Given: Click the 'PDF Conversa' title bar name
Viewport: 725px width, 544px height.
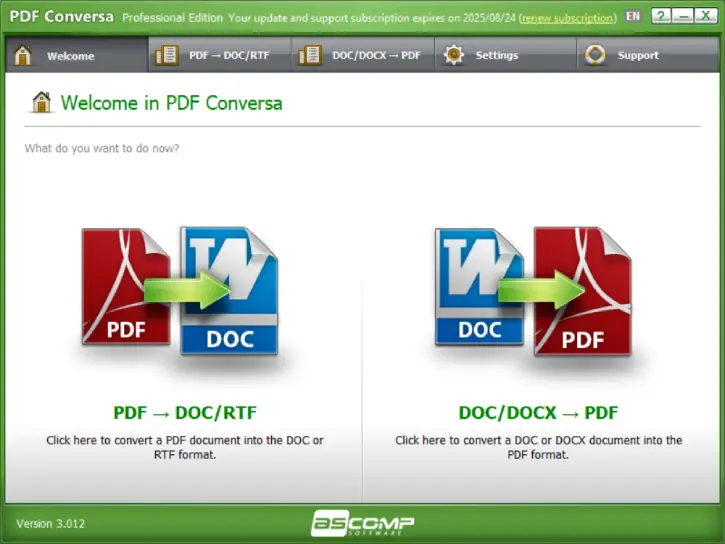Looking at the screenshot, I should [61, 17].
